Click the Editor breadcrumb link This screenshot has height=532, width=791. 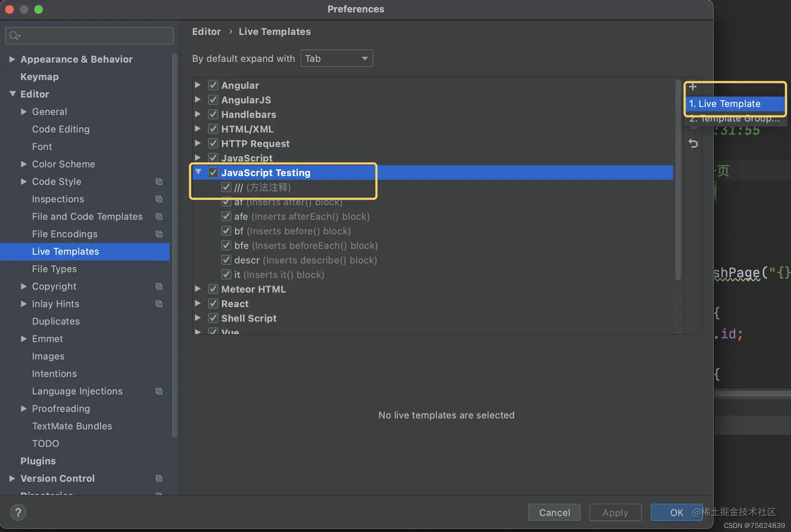click(206, 32)
